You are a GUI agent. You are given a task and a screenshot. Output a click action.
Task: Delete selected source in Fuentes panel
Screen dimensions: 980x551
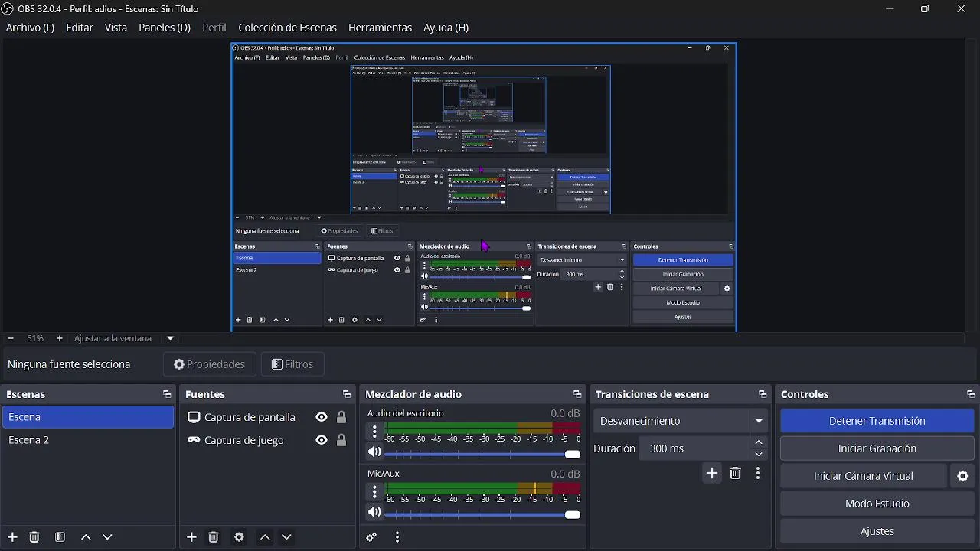click(x=214, y=537)
